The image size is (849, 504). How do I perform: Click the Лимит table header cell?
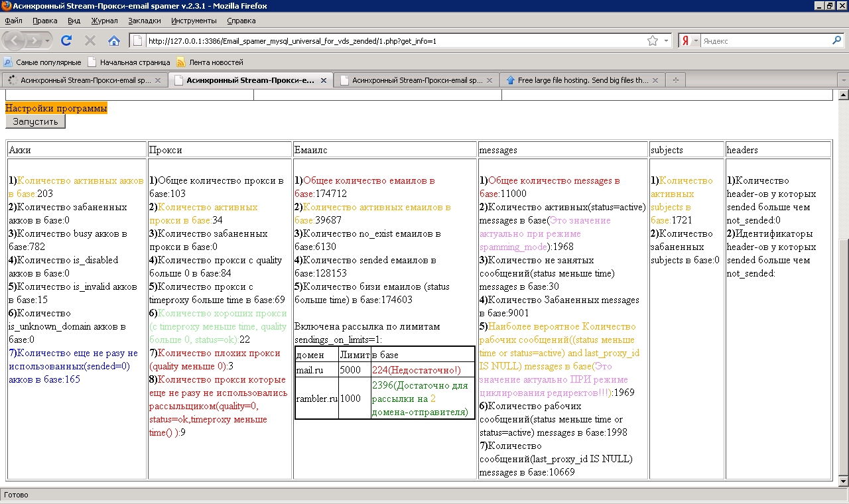pyautogui.click(x=354, y=355)
